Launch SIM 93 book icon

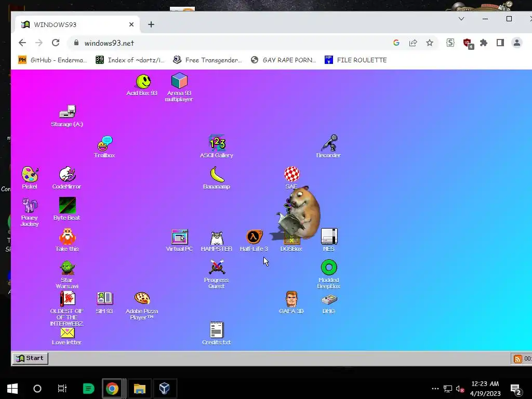point(104,303)
